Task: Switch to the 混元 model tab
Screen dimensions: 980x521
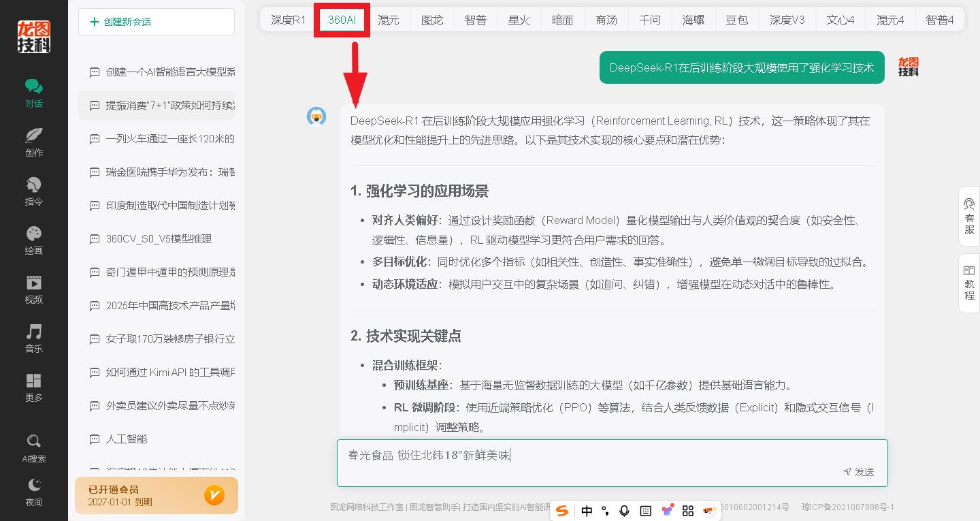Action: (389, 20)
